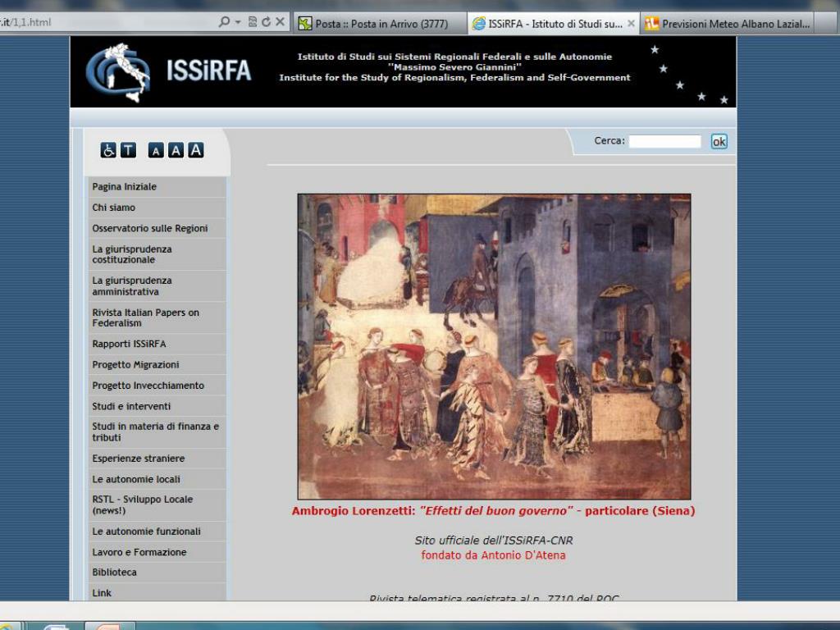Open La giurisprudenza amministrativa
Viewport: 840px width, 630px height.
157,286
